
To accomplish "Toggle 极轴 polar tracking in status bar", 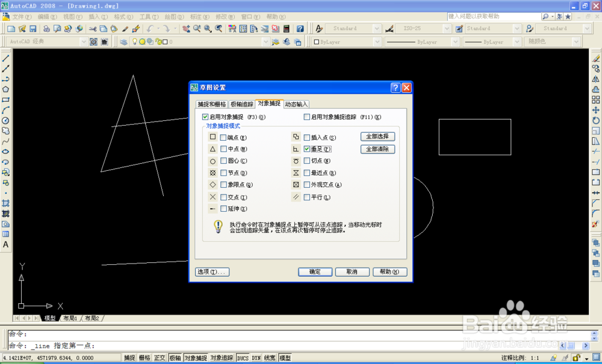I will click(x=175, y=358).
